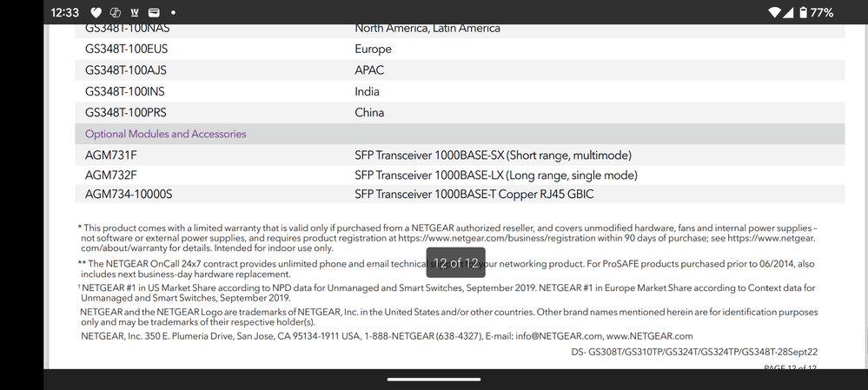Select the trademarks notice paragraph
This screenshot has width=868, height=390.
[x=448, y=317]
